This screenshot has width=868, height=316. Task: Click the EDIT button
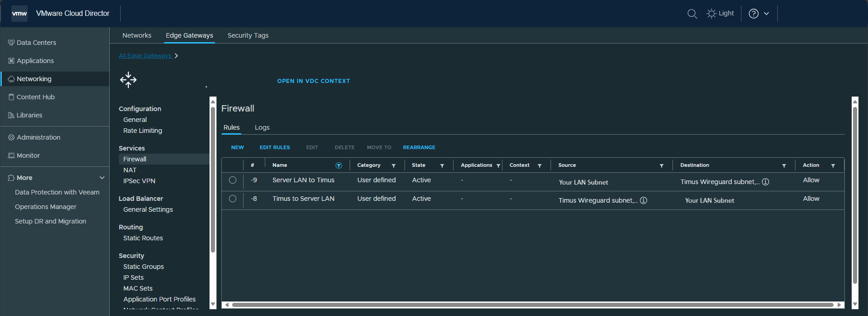312,147
